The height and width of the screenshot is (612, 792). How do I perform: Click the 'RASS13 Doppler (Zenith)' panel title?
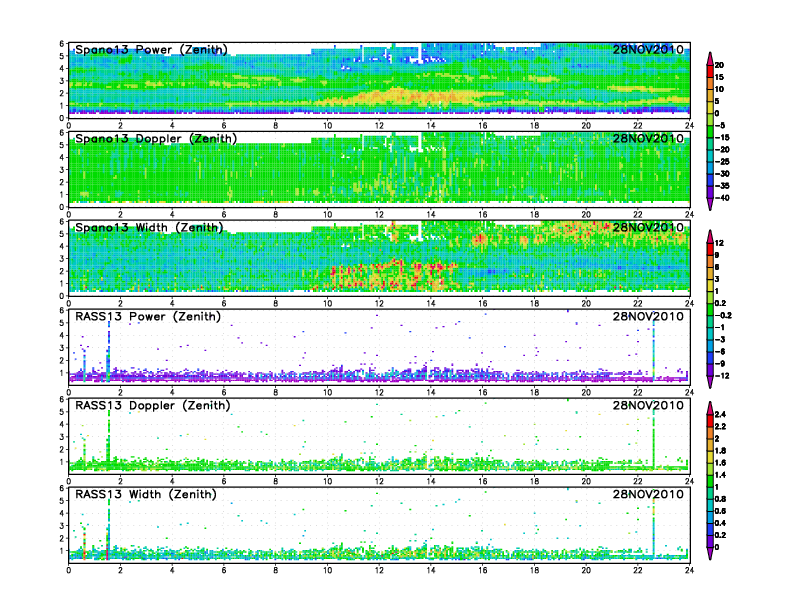point(153,405)
